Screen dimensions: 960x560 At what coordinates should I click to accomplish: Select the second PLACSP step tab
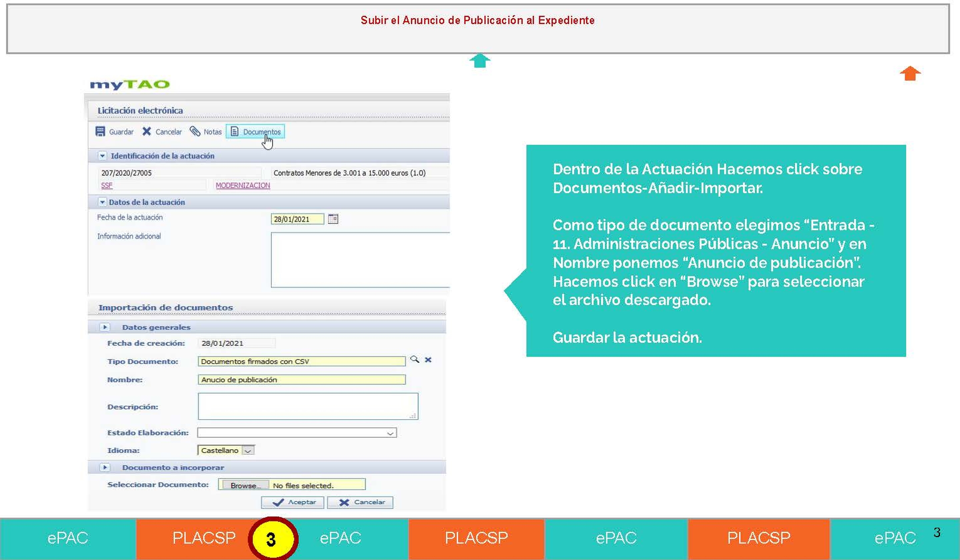(x=476, y=538)
